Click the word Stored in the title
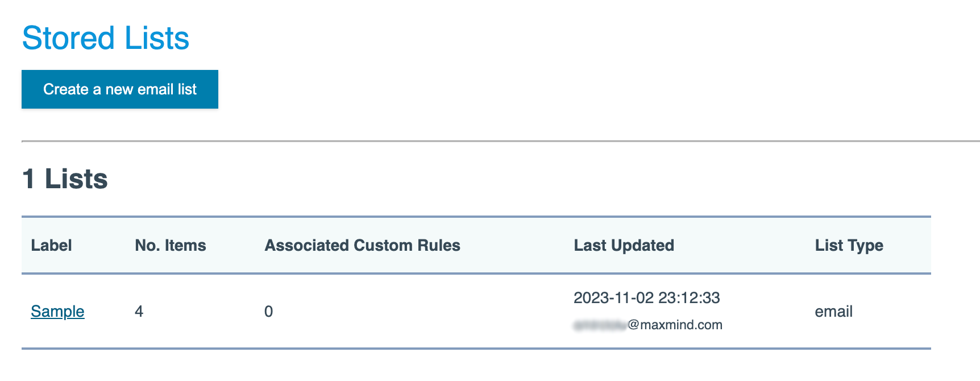 (x=68, y=38)
